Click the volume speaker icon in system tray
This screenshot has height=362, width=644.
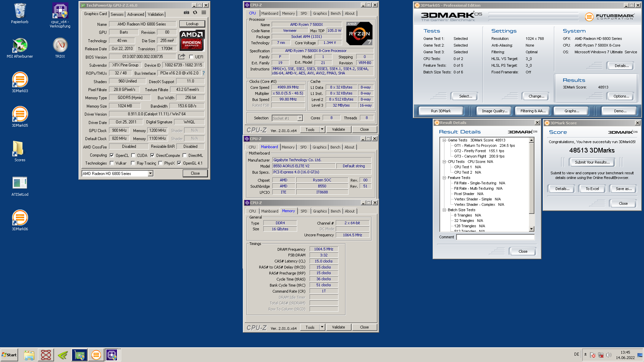point(609,355)
